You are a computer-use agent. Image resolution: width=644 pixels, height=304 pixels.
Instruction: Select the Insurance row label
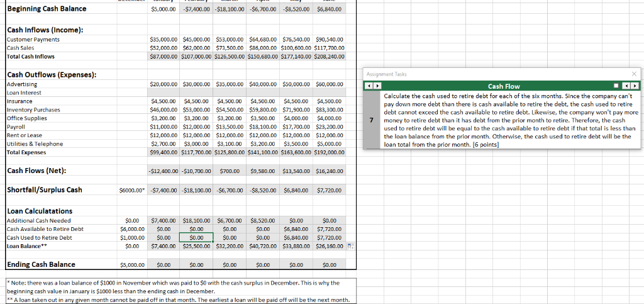point(19,101)
